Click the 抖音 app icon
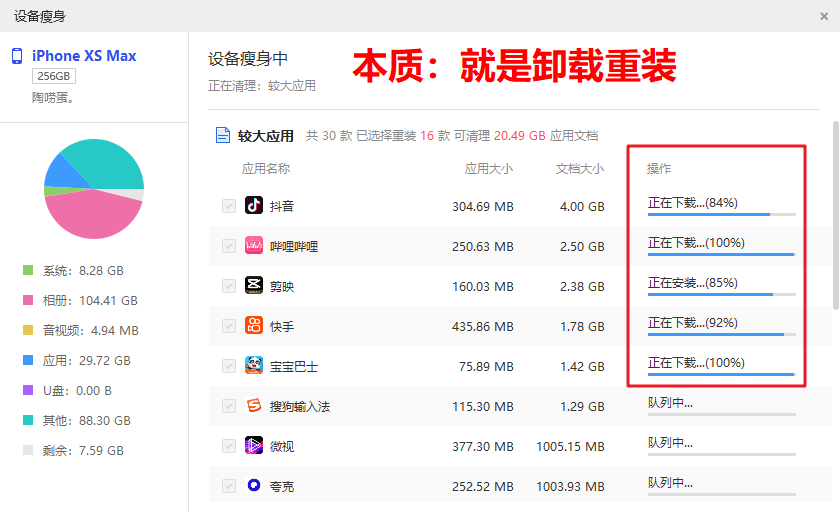The image size is (840, 511). point(254,205)
